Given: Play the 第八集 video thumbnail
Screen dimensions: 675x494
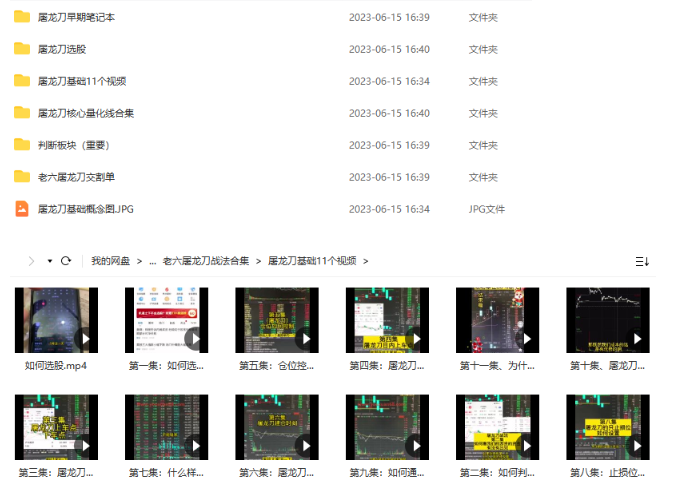Looking at the screenshot, I should coord(607,427).
